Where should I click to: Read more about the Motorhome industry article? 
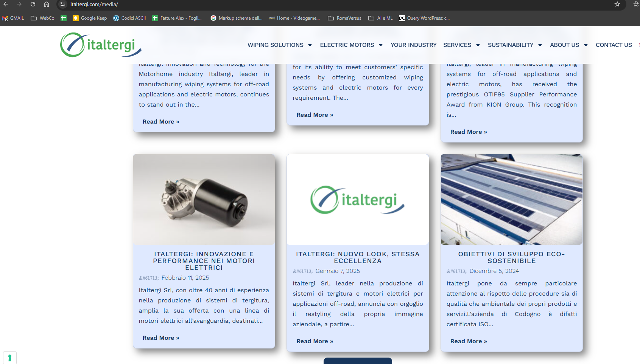point(161,122)
